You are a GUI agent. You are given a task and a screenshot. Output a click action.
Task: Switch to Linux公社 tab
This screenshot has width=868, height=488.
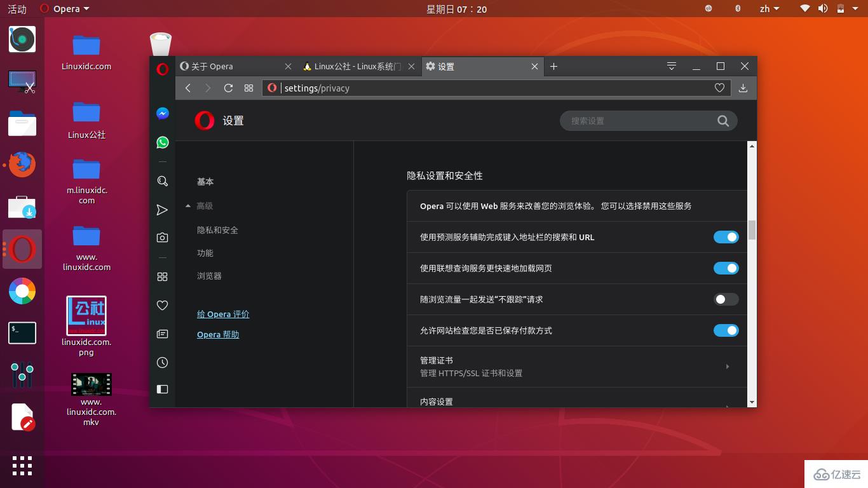[359, 66]
